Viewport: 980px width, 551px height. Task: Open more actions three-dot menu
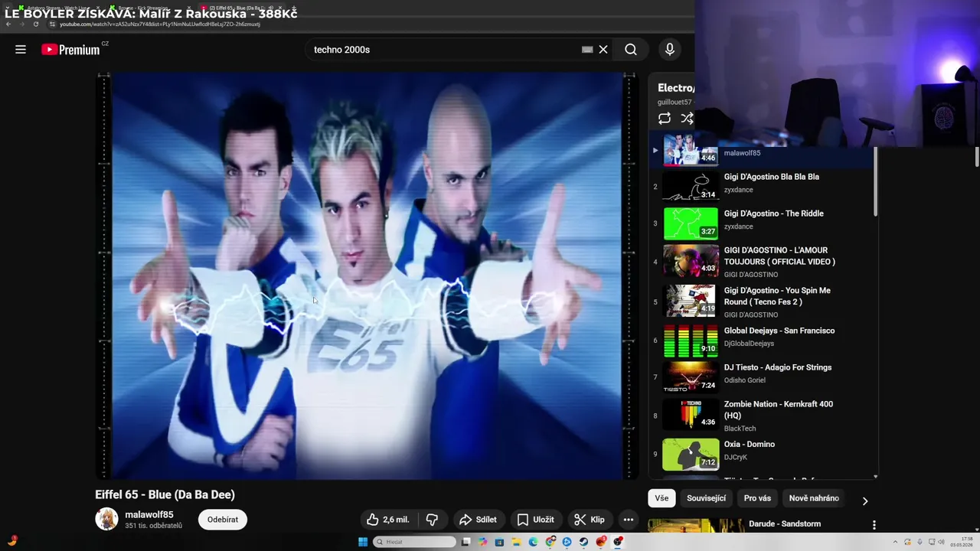pyautogui.click(x=629, y=520)
